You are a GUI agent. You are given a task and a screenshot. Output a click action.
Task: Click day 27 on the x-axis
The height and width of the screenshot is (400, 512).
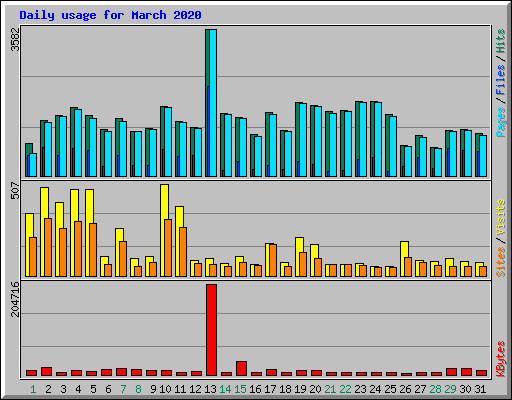coord(420,389)
